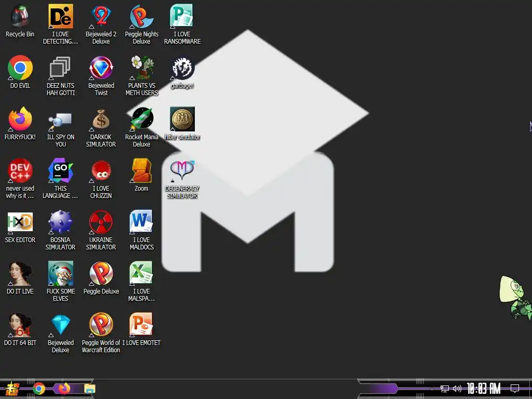
Task: Open File Explorer from the taskbar
Action: point(90,389)
